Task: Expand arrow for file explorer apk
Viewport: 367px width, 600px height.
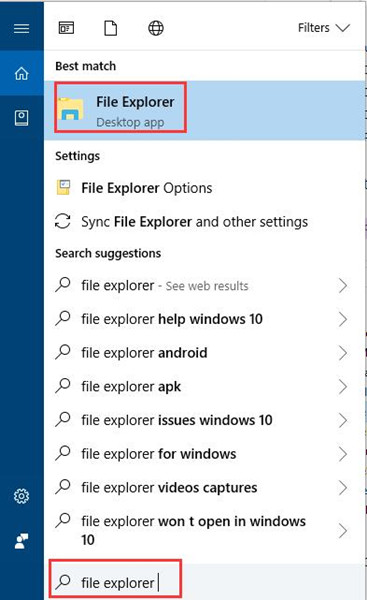Action: (x=343, y=386)
